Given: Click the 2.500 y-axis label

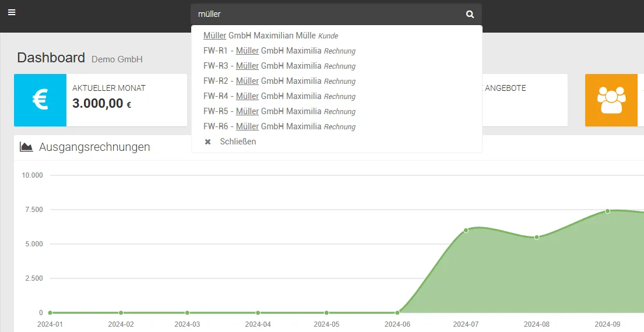Looking at the screenshot, I should [34, 278].
